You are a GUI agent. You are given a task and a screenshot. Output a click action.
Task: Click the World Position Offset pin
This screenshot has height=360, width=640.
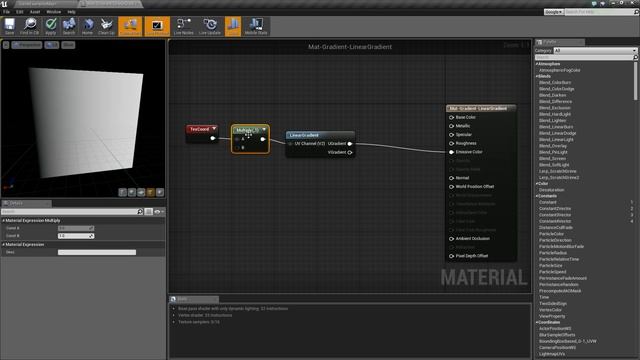pyautogui.click(x=451, y=187)
